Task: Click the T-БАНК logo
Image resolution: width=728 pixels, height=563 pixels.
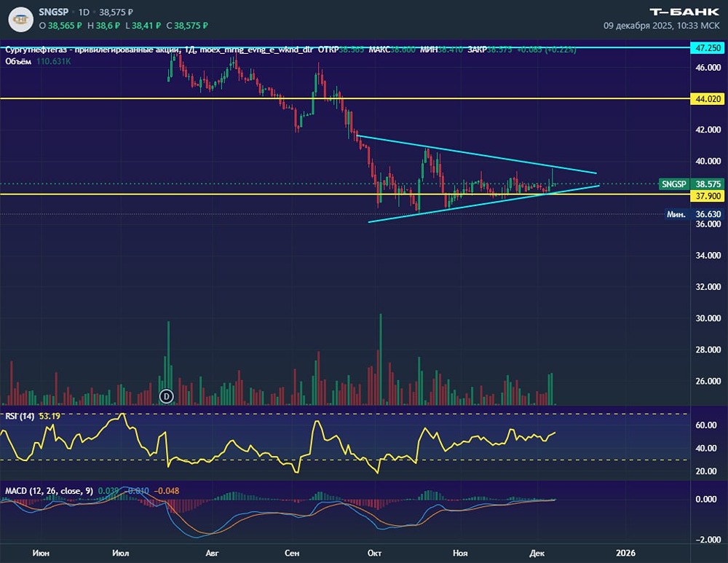Action: coord(684,11)
